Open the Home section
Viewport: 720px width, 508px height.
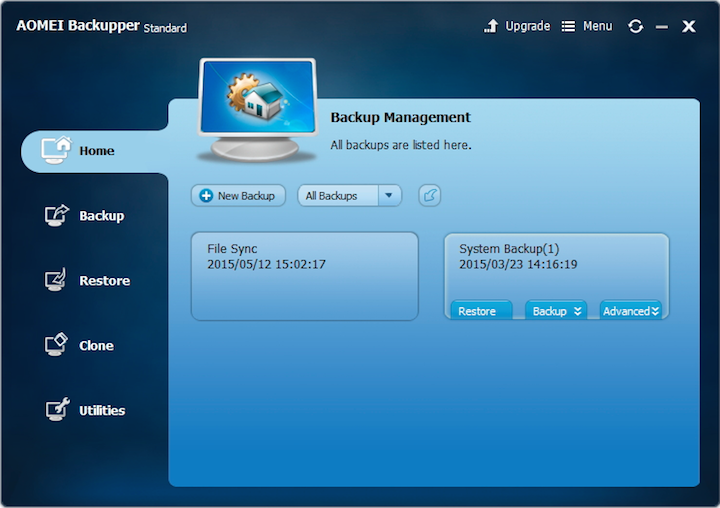tap(96, 151)
